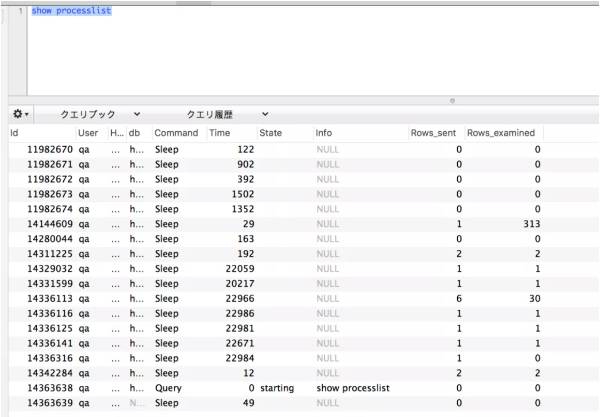600x417 pixels.
Task: Select Id cell 14329032
Action: [50, 269]
